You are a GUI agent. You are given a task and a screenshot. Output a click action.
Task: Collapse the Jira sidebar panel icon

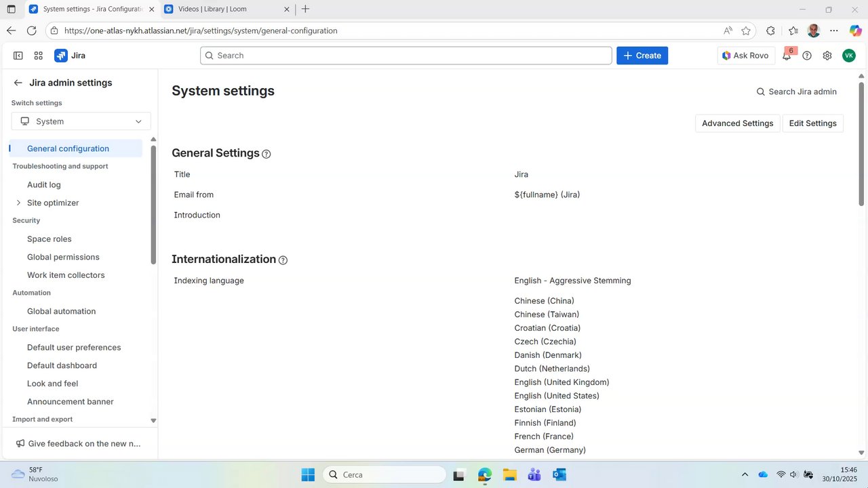[18, 56]
